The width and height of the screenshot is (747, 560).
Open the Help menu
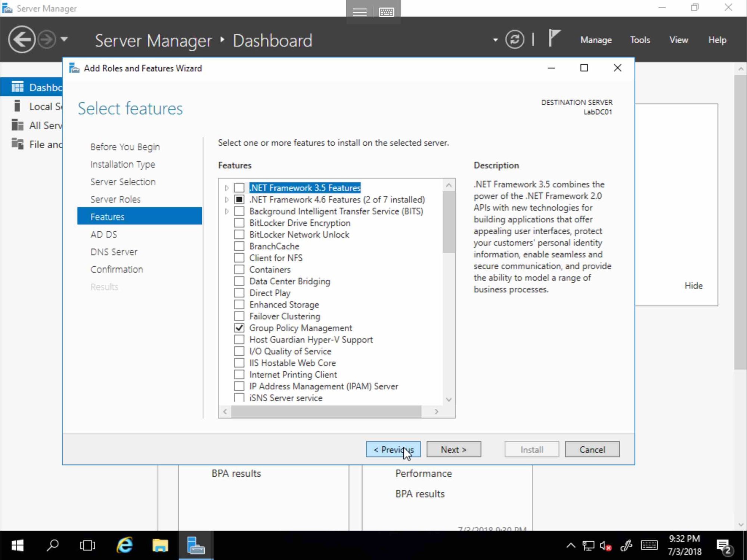coord(717,40)
